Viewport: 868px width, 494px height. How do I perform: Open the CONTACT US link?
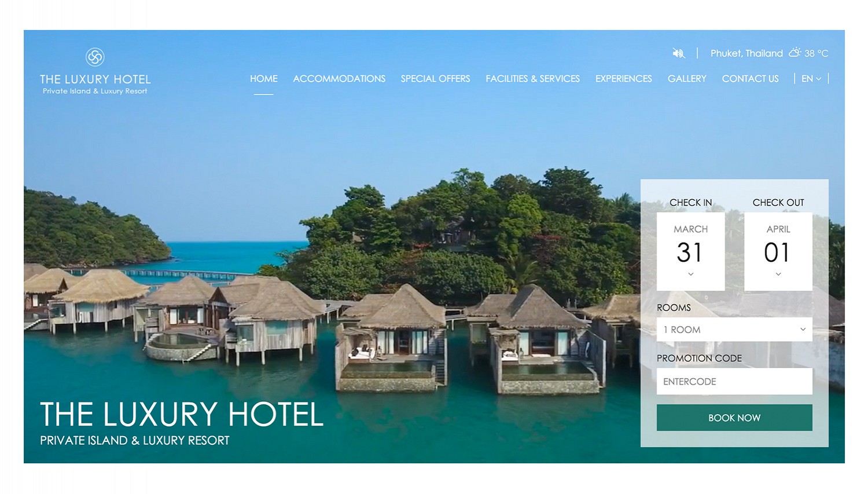pos(751,79)
